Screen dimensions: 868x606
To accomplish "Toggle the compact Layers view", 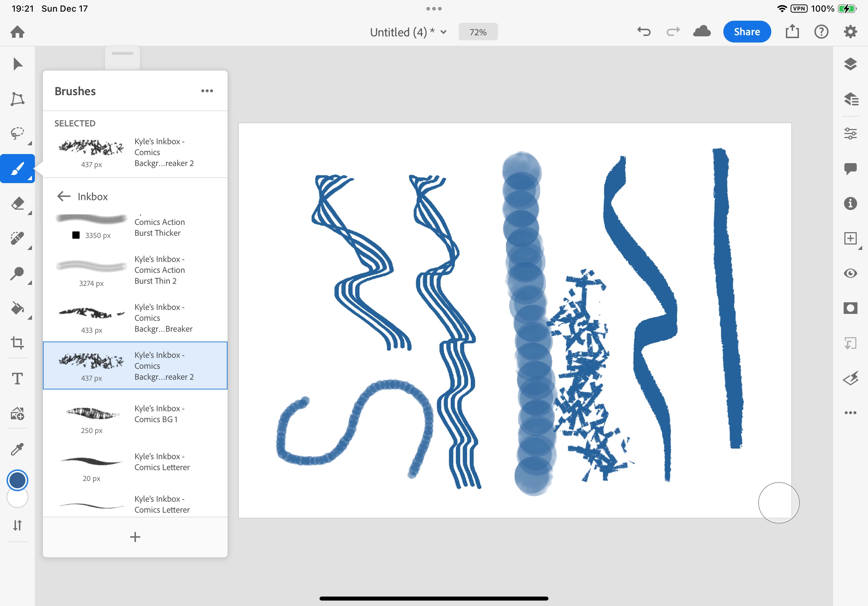I will pyautogui.click(x=850, y=64).
